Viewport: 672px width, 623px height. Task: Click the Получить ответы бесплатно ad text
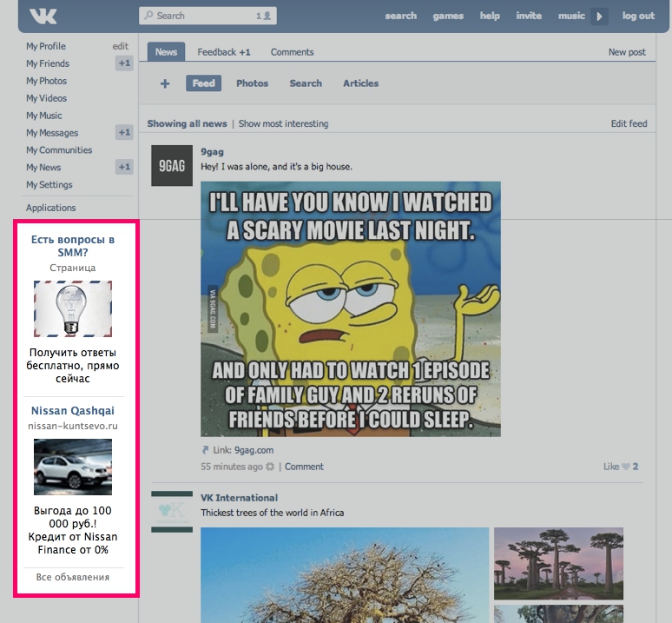point(73,365)
